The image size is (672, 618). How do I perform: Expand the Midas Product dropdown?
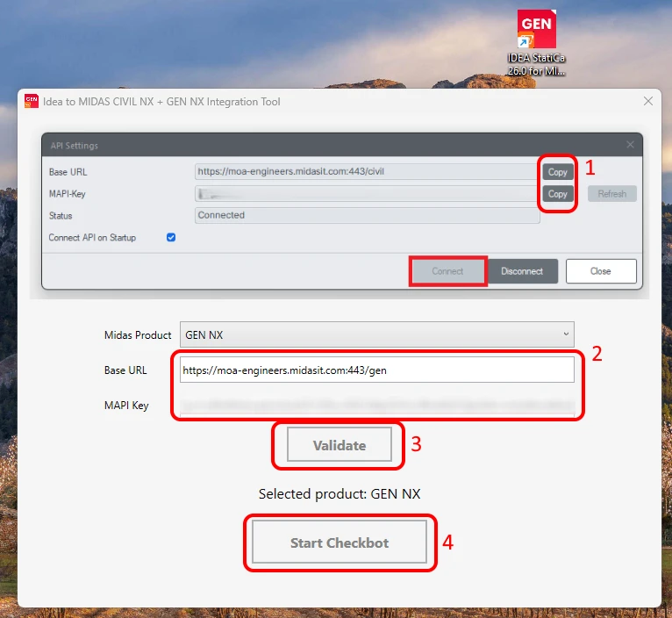point(376,334)
